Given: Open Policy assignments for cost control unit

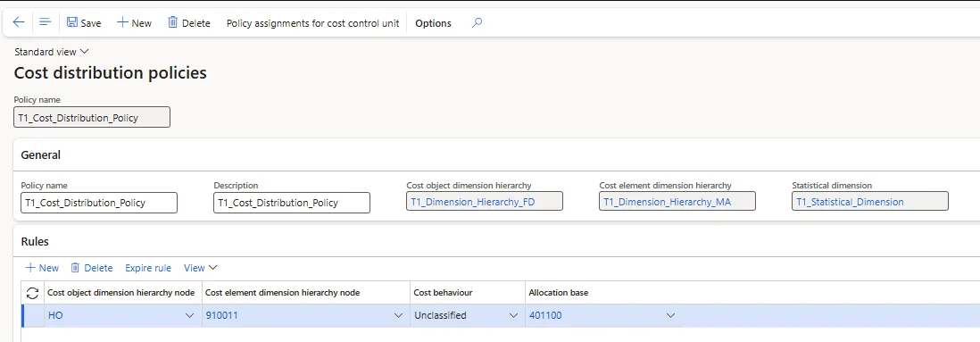Looking at the screenshot, I should [x=312, y=23].
